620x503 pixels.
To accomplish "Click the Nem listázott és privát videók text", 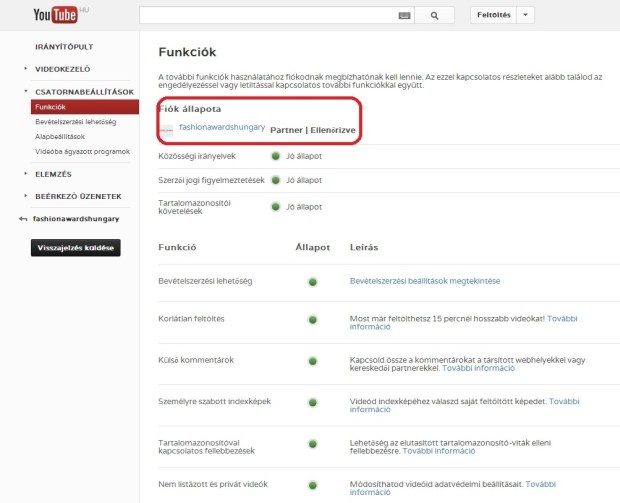I will (213, 484).
